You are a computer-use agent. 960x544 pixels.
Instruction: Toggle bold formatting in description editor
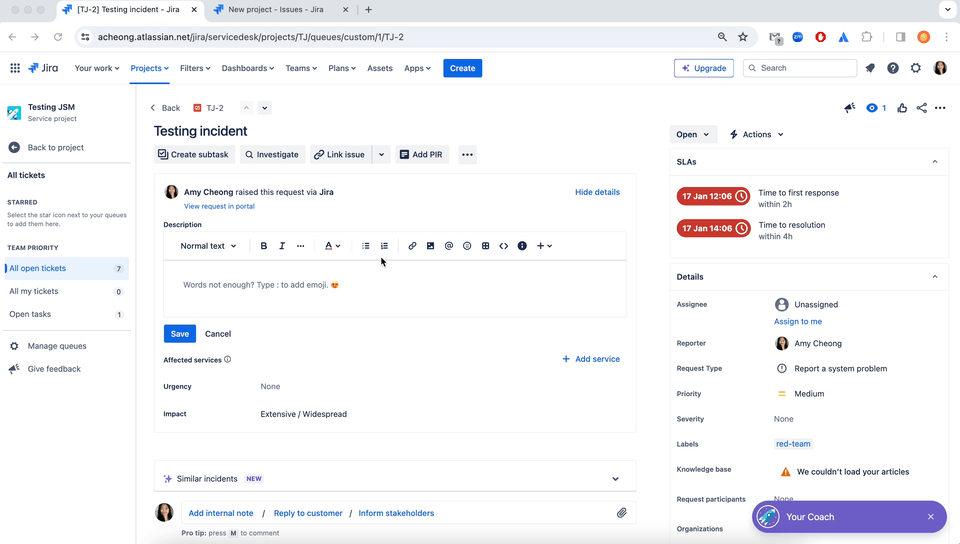(x=264, y=246)
